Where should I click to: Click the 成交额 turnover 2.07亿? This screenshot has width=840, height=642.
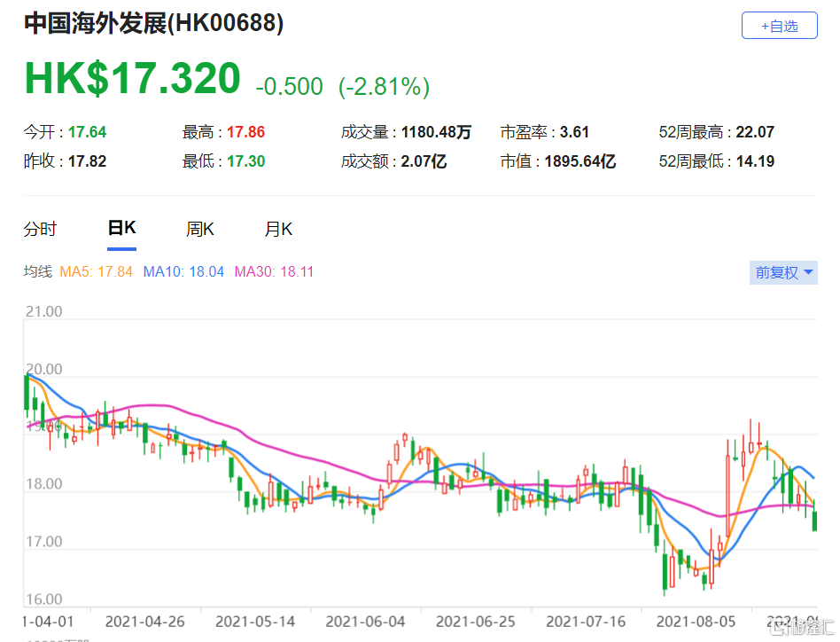tap(424, 161)
